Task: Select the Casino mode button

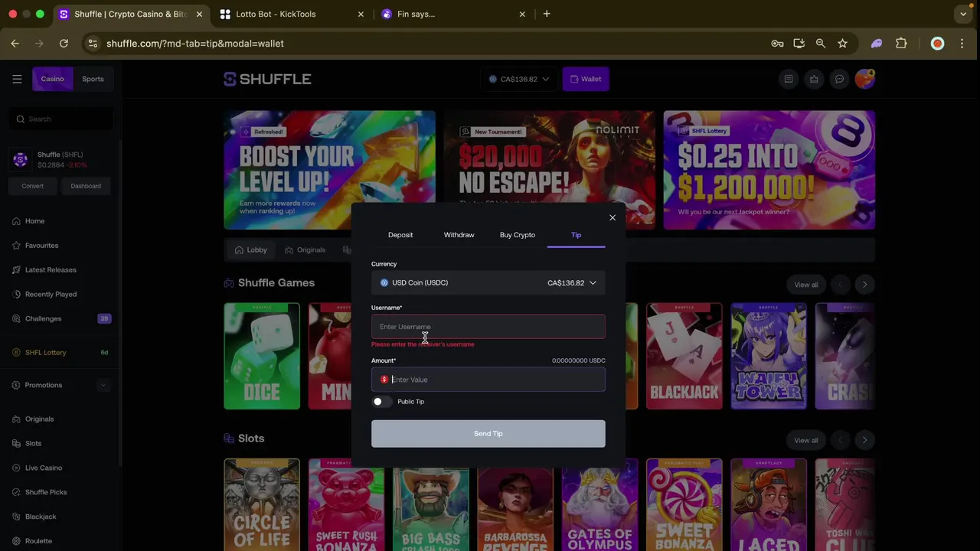Action: (x=52, y=79)
